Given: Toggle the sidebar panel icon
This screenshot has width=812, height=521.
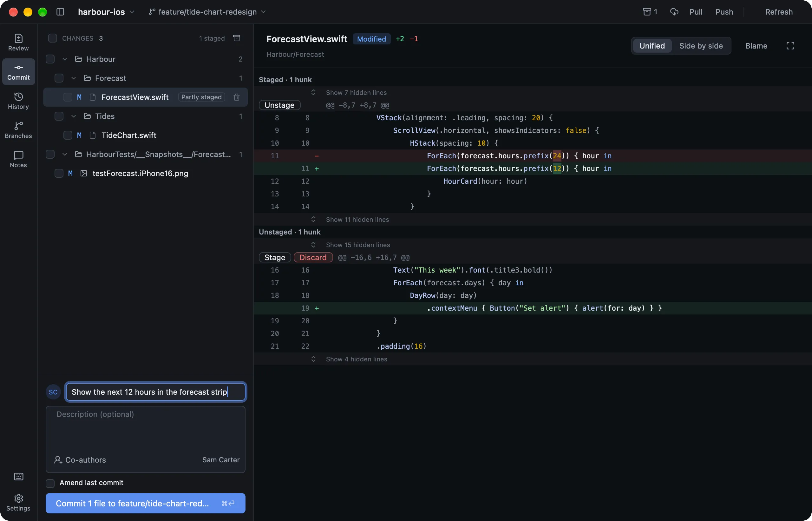Looking at the screenshot, I should [x=60, y=12].
